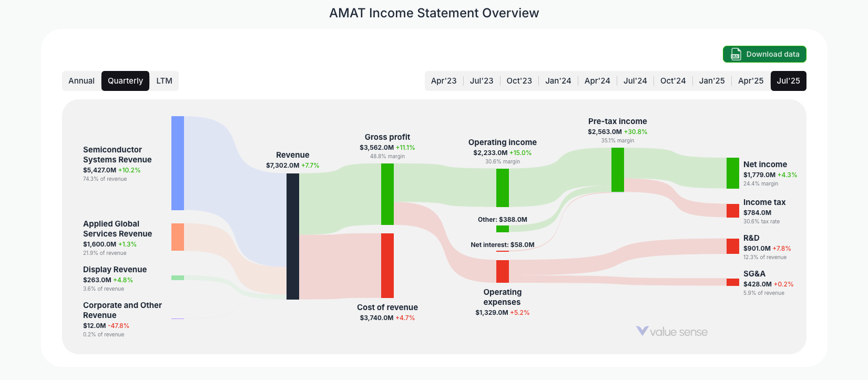Click the $428.0M SG&A value
The width and height of the screenshot is (868, 380).
pos(758,284)
